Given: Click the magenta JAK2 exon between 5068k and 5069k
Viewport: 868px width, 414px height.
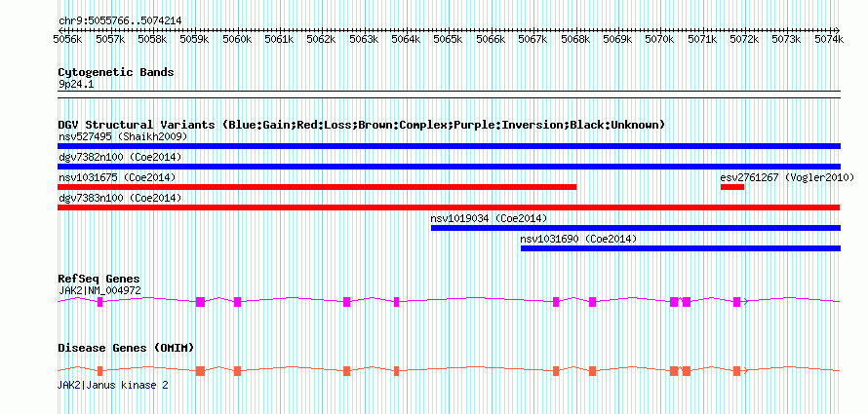Looking at the screenshot, I should pyautogui.click(x=592, y=302).
